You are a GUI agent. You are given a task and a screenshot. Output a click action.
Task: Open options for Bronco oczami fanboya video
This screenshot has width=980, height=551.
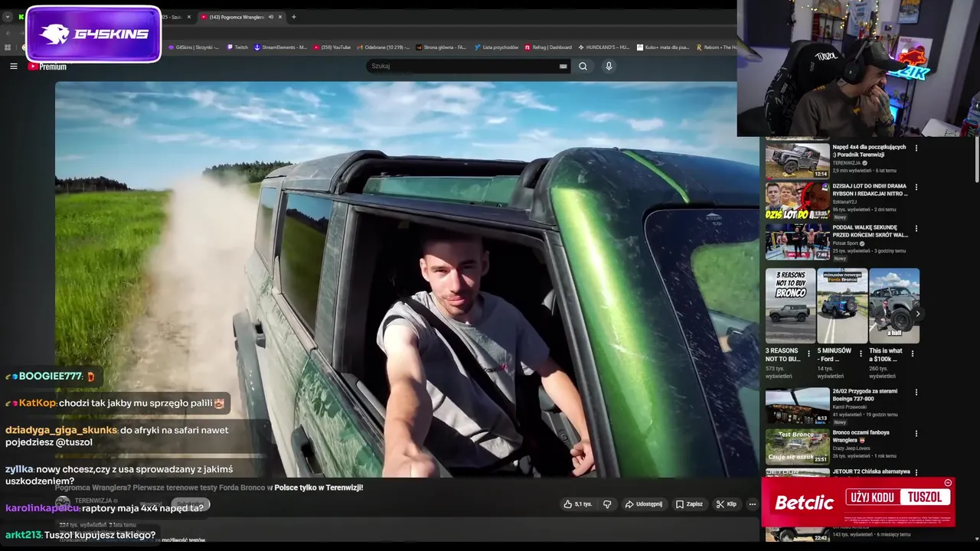pos(916,432)
